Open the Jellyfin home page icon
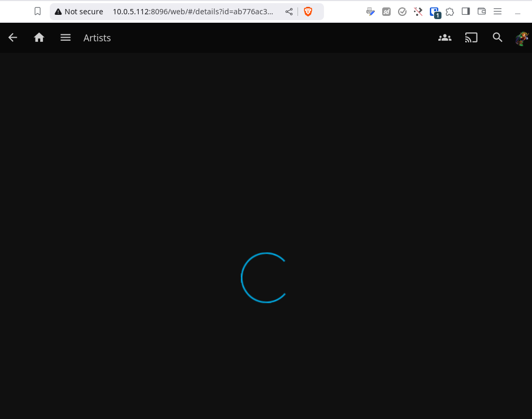 tap(39, 38)
